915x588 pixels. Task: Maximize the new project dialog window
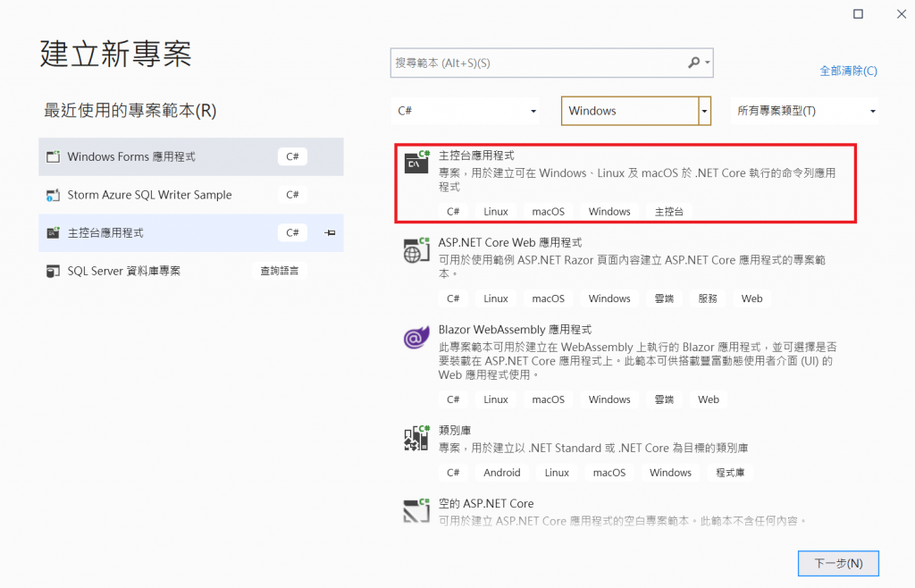[859, 13]
